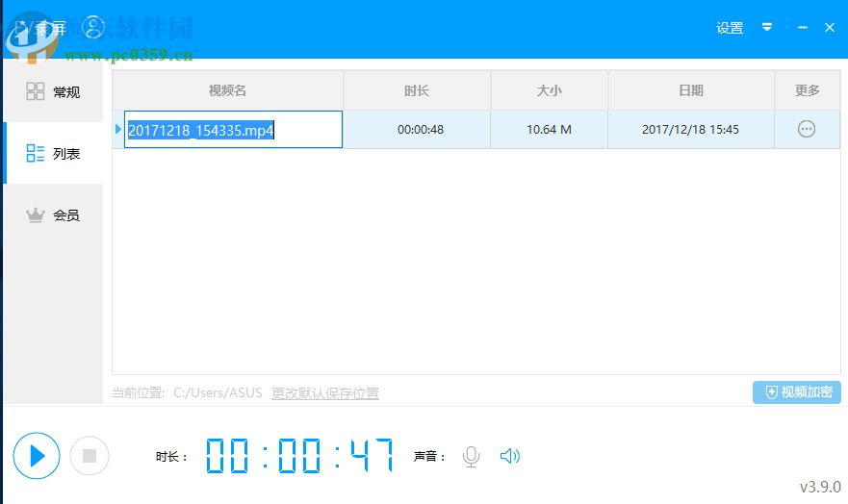Click the 更多 column header
This screenshot has height=504, width=848.
(807, 90)
